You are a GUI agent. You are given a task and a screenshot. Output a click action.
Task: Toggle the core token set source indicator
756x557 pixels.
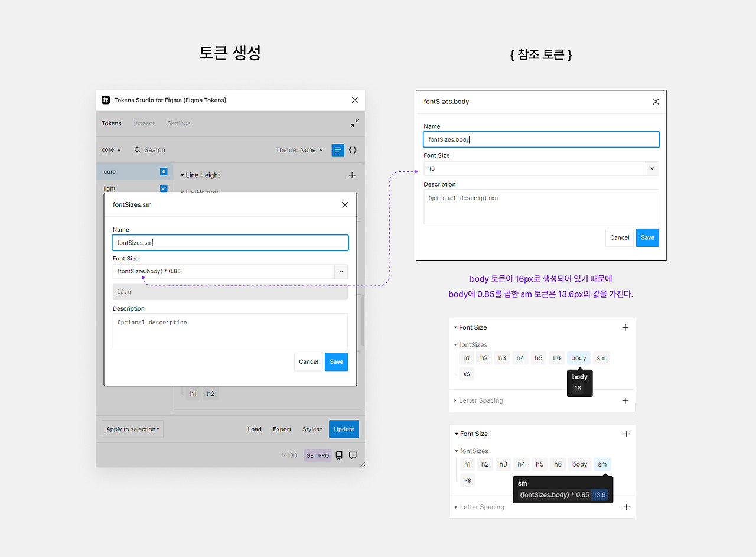(x=163, y=171)
